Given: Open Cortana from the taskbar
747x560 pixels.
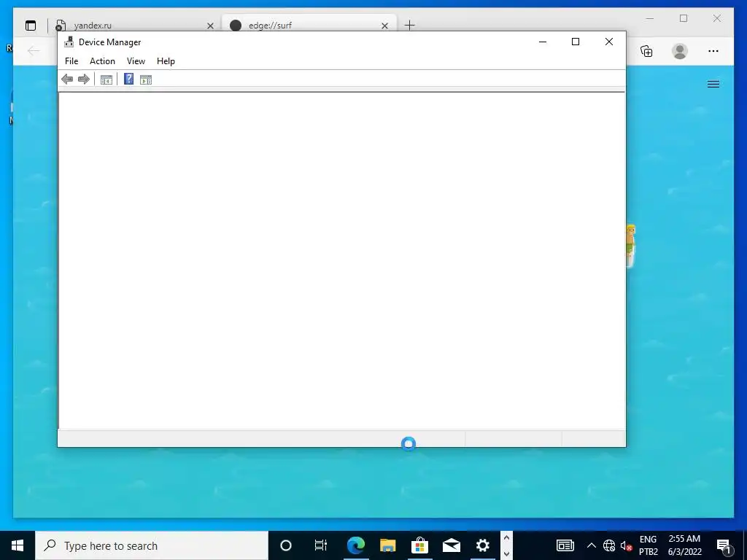Looking at the screenshot, I should click(286, 545).
